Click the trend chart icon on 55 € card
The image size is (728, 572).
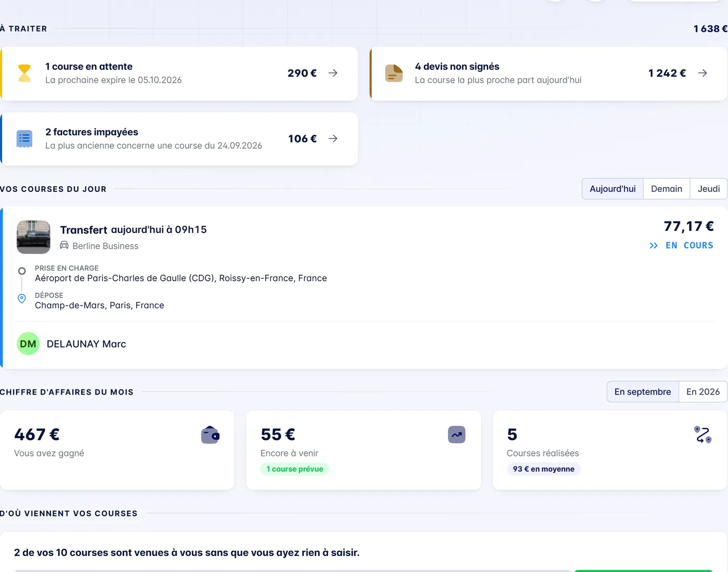(457, 435)
